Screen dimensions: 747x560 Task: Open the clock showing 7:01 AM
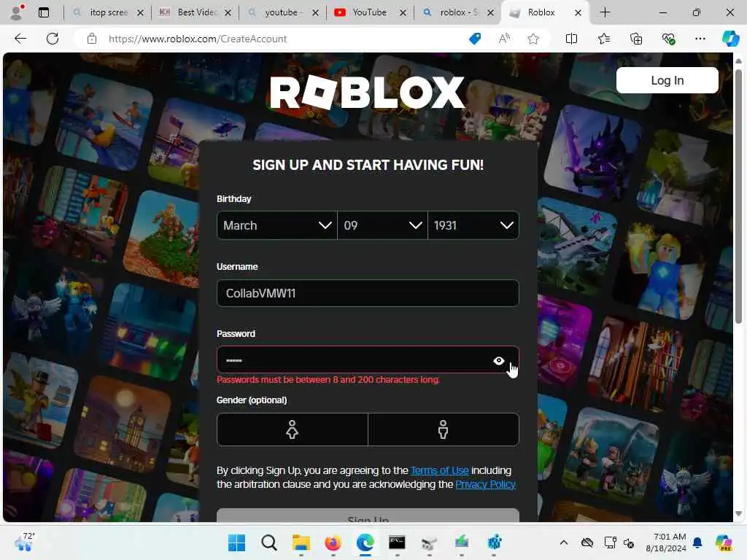pyautogui.click(x=666, y=542)
